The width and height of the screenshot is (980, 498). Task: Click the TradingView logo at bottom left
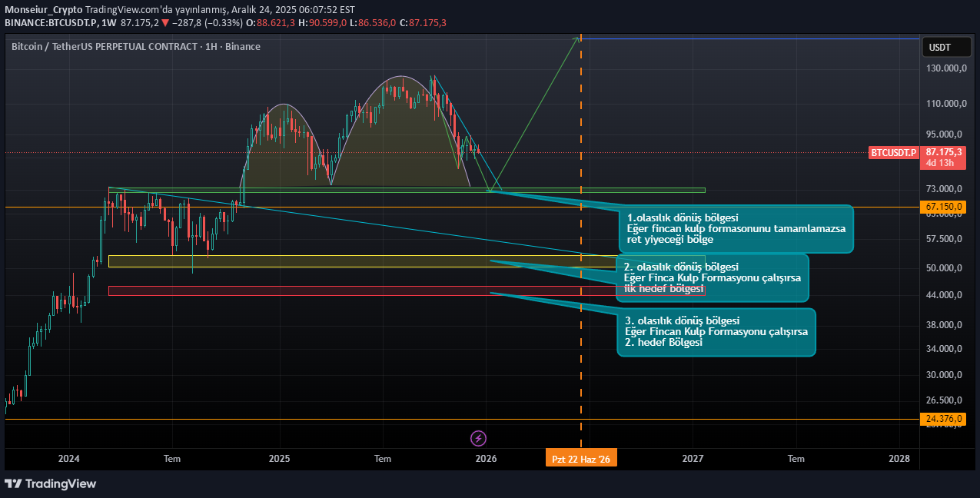[x=51, y=483]
